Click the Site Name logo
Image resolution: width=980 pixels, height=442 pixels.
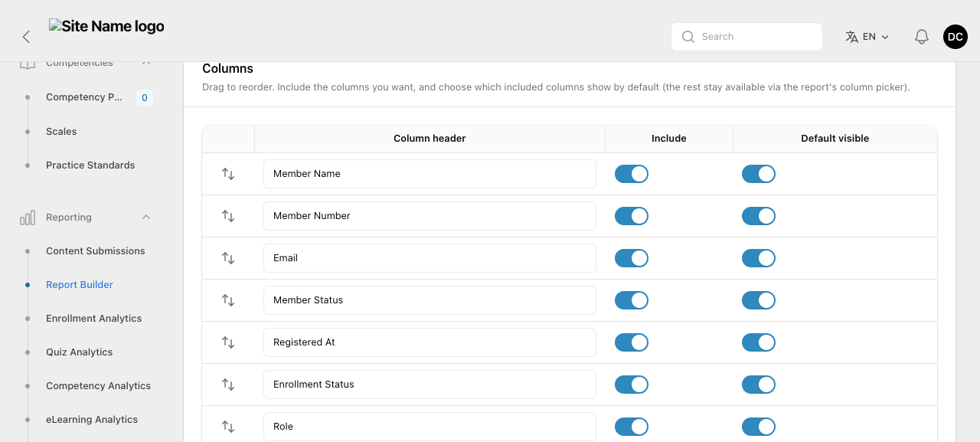pos(106,27)
